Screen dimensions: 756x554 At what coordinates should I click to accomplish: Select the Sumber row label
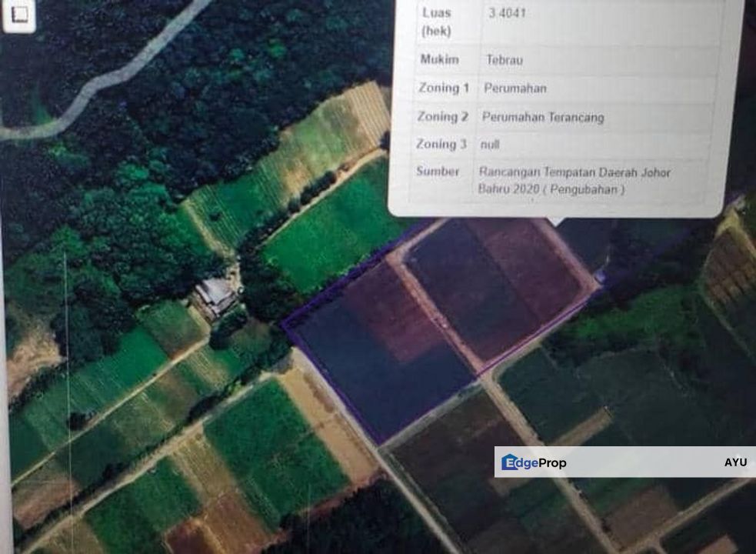point(438,171)
